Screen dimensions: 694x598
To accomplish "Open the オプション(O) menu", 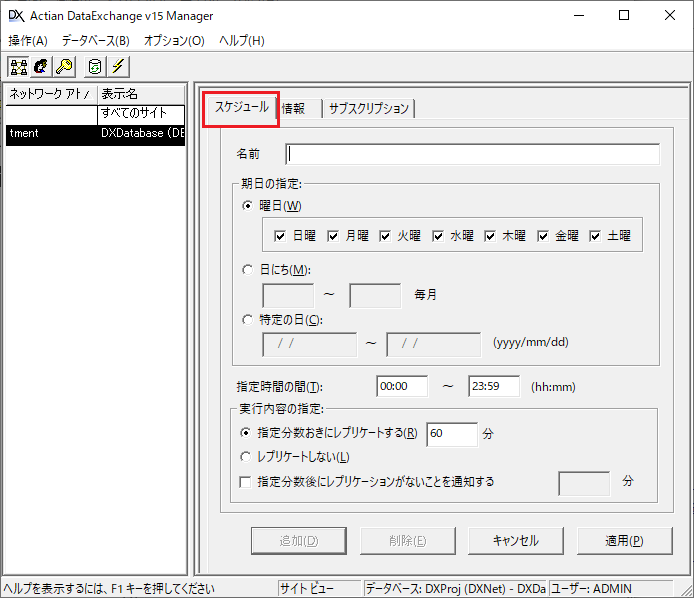I will click(x=174, y=41).
